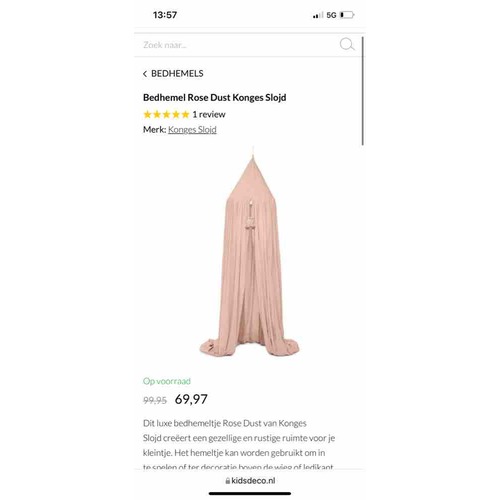
Task: Tap the 5G network indicator
Action: pos(331,15)
